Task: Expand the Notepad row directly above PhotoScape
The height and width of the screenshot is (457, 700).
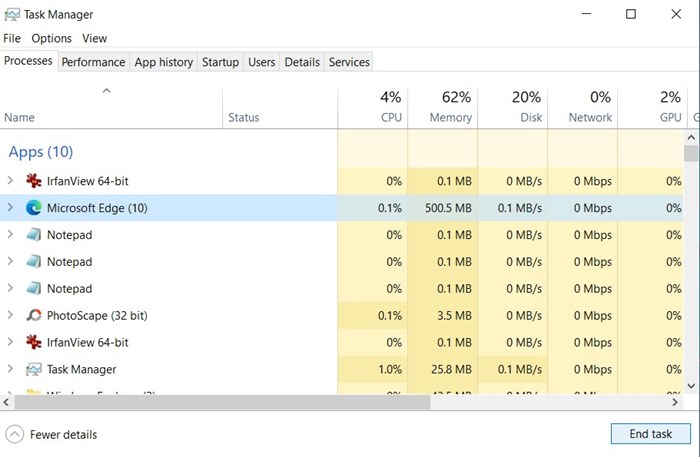Action: pyautogui.click(x=10, y=288)
